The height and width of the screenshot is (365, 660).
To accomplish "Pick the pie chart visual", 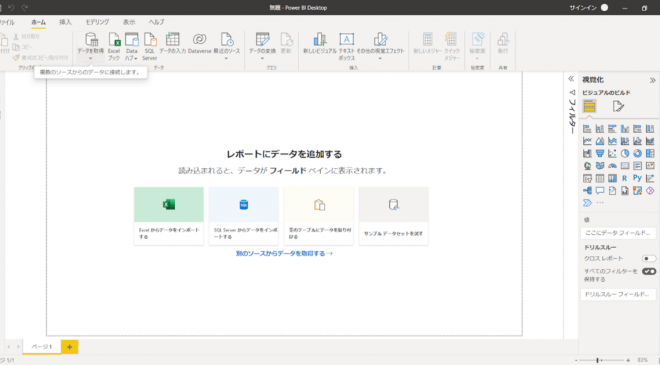I will 625,153.
